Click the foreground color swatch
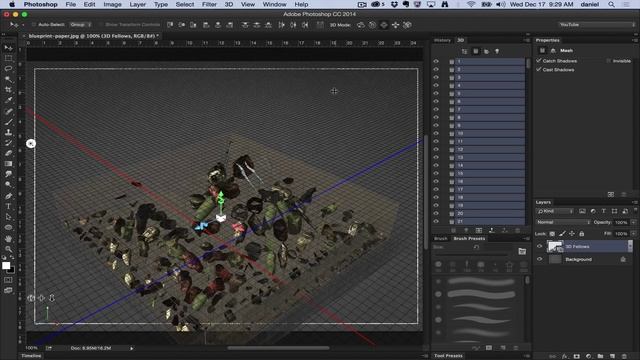 (x=6, y=266)
